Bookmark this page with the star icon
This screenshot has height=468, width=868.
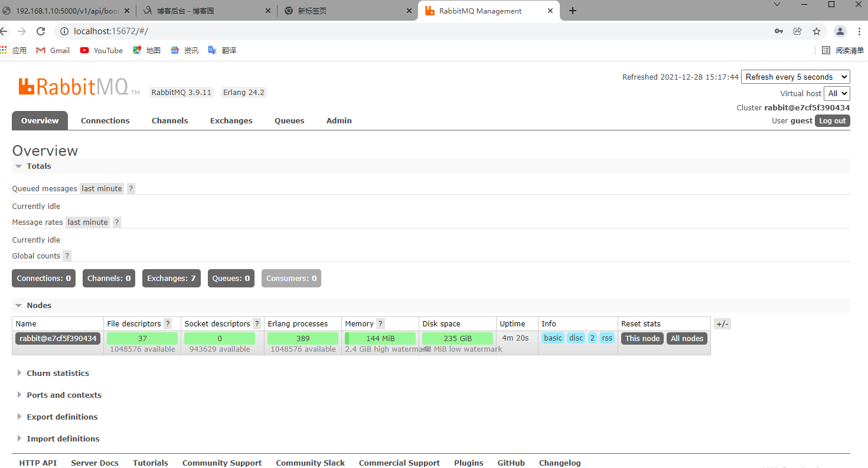[817, 31]
